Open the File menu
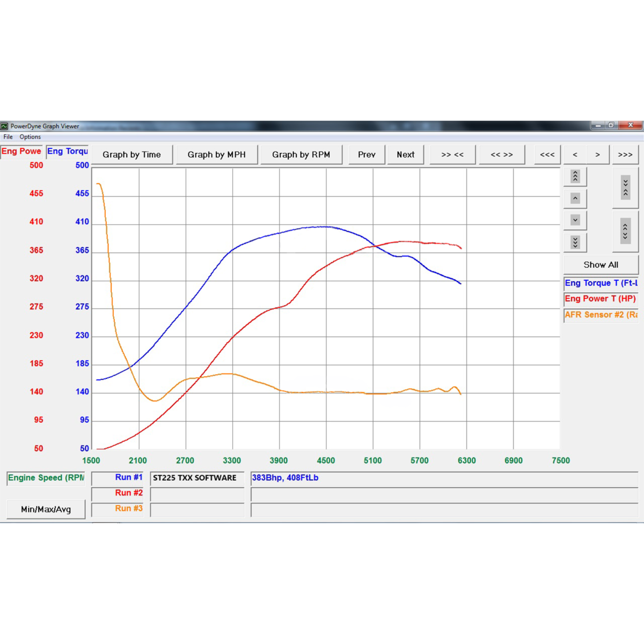Viewport: 644px width, 644px height. [8, 137]
